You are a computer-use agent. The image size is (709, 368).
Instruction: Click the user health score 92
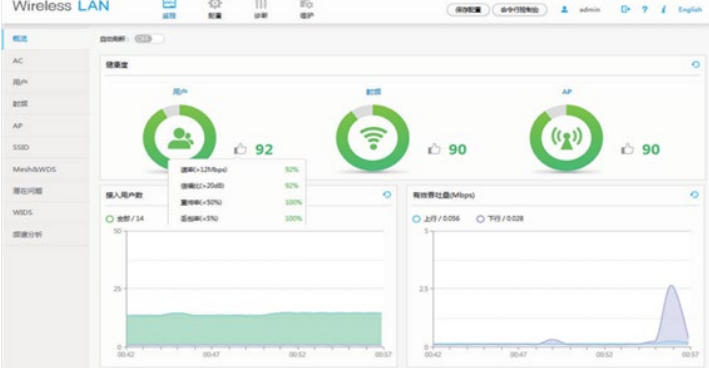click(264, 150)
